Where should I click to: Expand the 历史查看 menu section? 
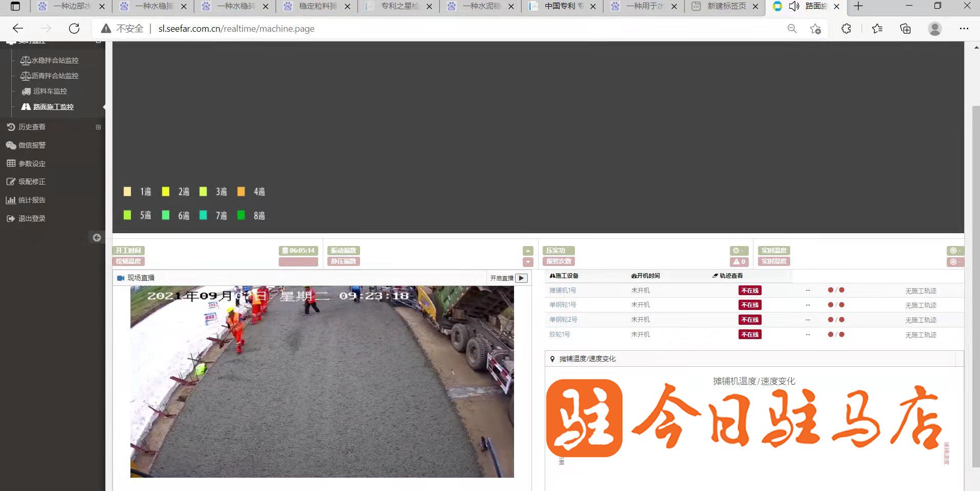tap(98, 127)
